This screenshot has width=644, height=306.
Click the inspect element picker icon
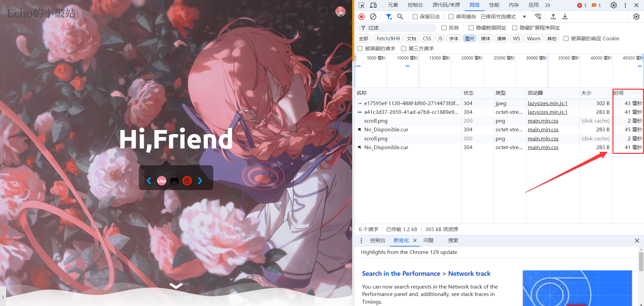tap(361, 5)
